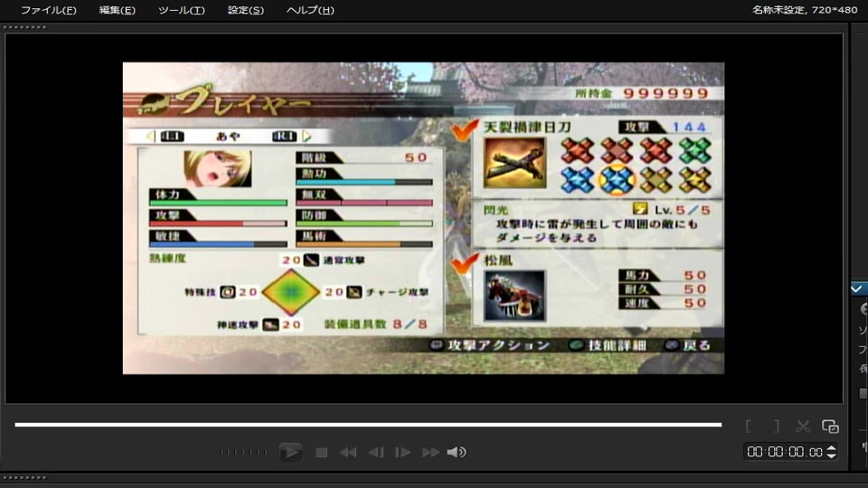Decrease timecode with the down arrow
The width and height of the screenshot is (868, 488).
832,455
